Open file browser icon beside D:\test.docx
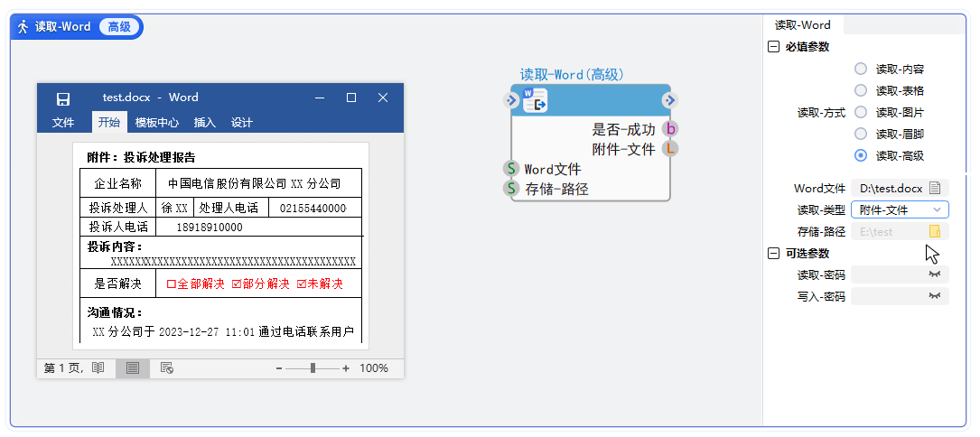The image size is (980, 437). coord(936,189)
